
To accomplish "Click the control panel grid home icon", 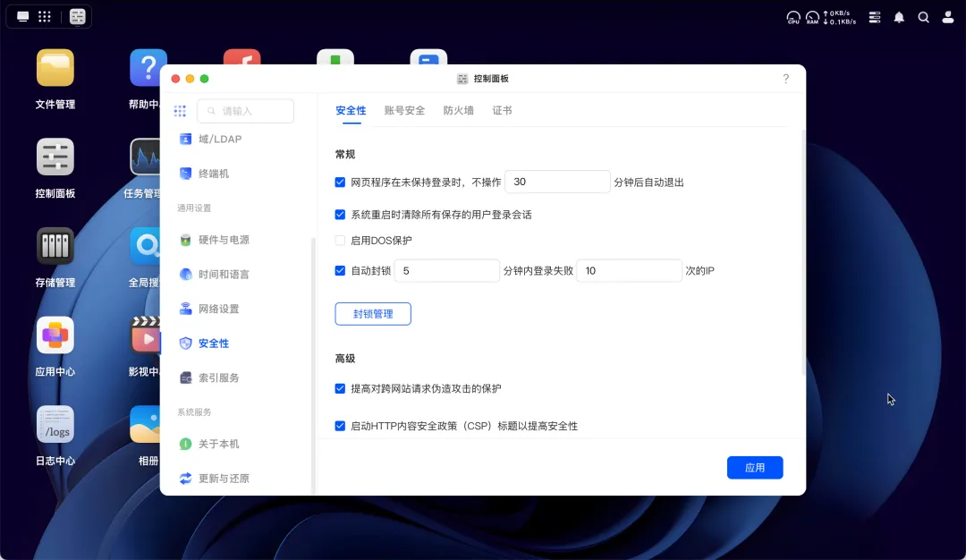I will (x=180, y=111).
